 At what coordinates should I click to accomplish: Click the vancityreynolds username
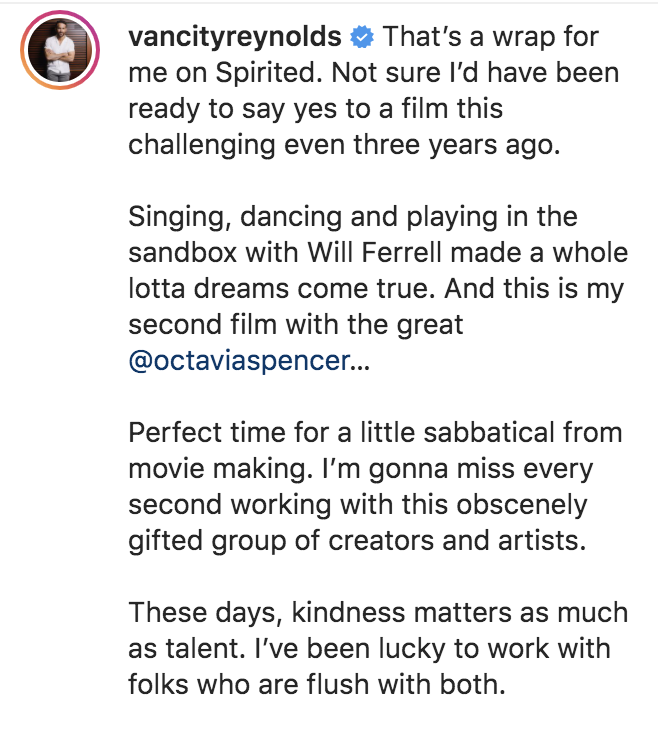click(237, 39)
